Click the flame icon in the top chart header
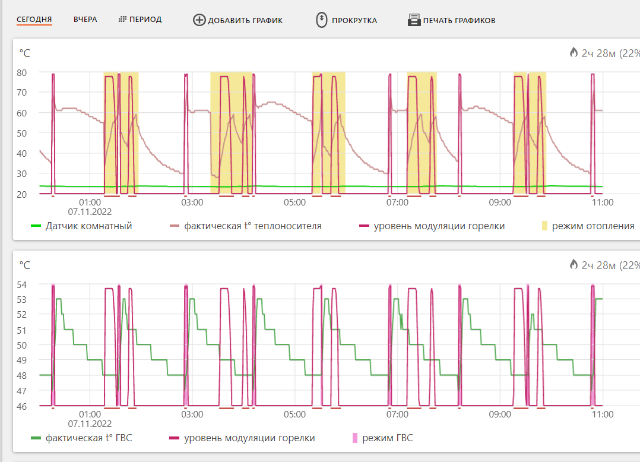Image resolution: width=640 pixels, height=462 pixels. coord(573,53)
